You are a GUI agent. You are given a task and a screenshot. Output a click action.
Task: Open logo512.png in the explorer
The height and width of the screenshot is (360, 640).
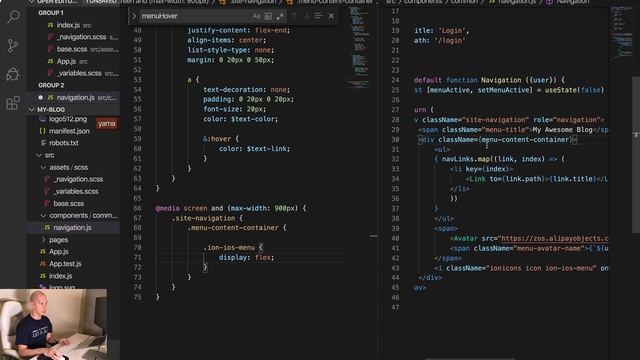pos(68,119)
